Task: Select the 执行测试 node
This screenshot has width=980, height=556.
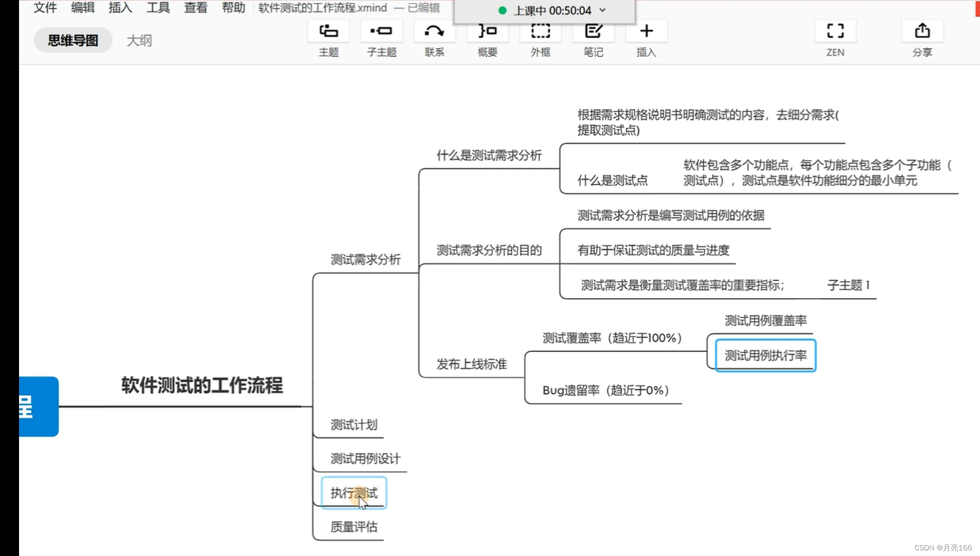Action: (x=354, y=493)
